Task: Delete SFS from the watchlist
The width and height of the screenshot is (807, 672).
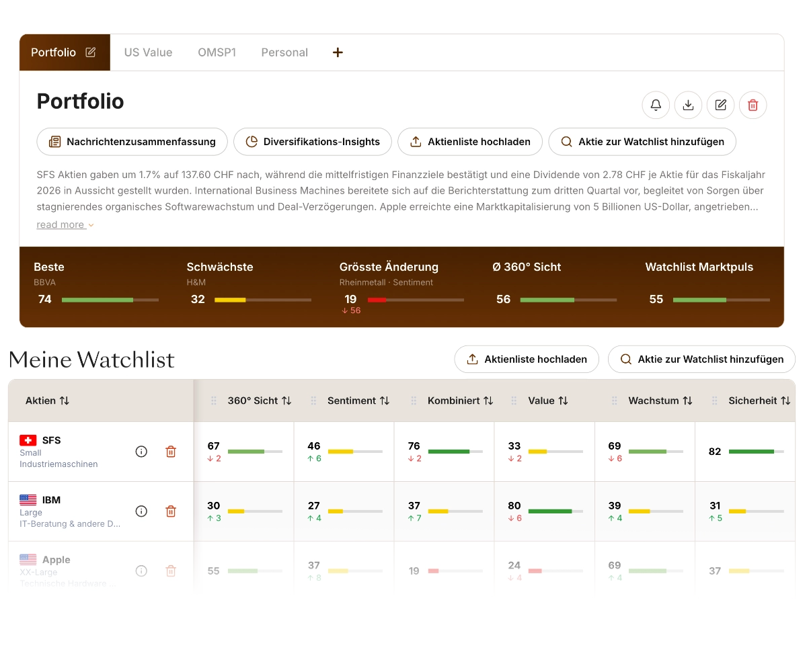Action: (x=171, y=452)
